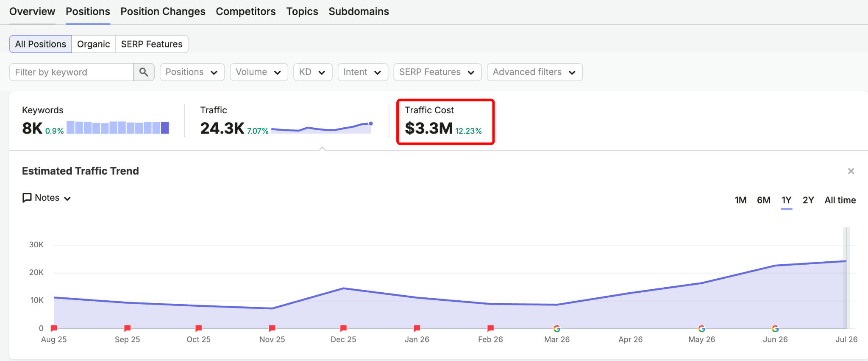Screen dimensions: 868x361
Task: Expand the Advanced filters dropdown
Action: [x=535, y=72]
